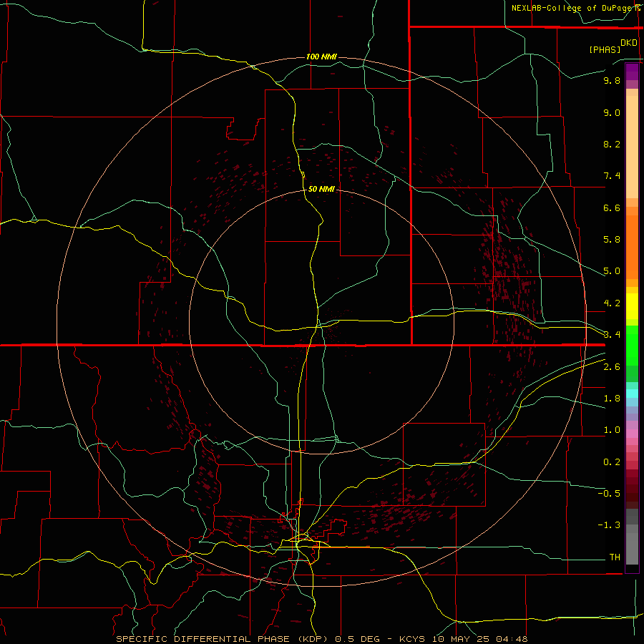Click the -1.3 legend value
This screenshot has height=644, width=644.
pyautogui.click(x=609, y=525)
